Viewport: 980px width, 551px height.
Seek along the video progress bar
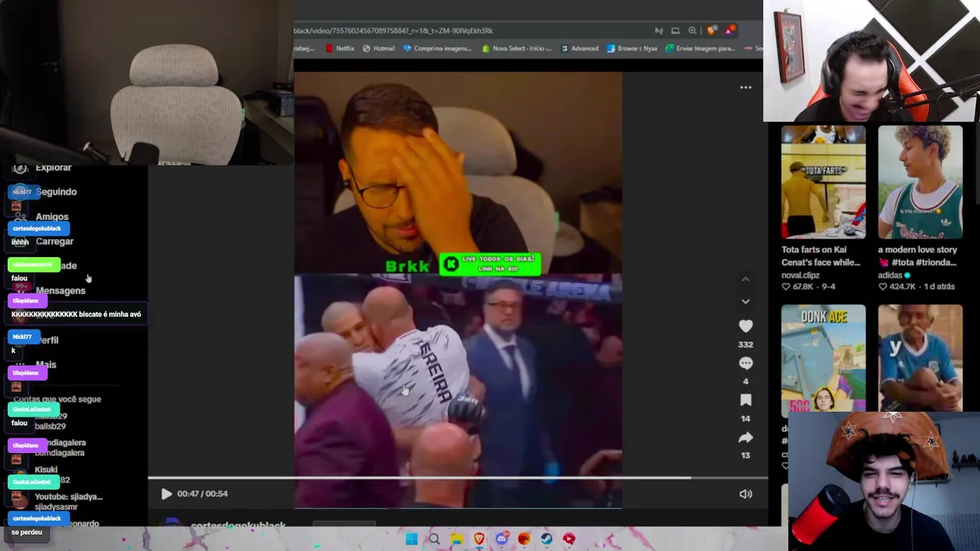[458, 478]
